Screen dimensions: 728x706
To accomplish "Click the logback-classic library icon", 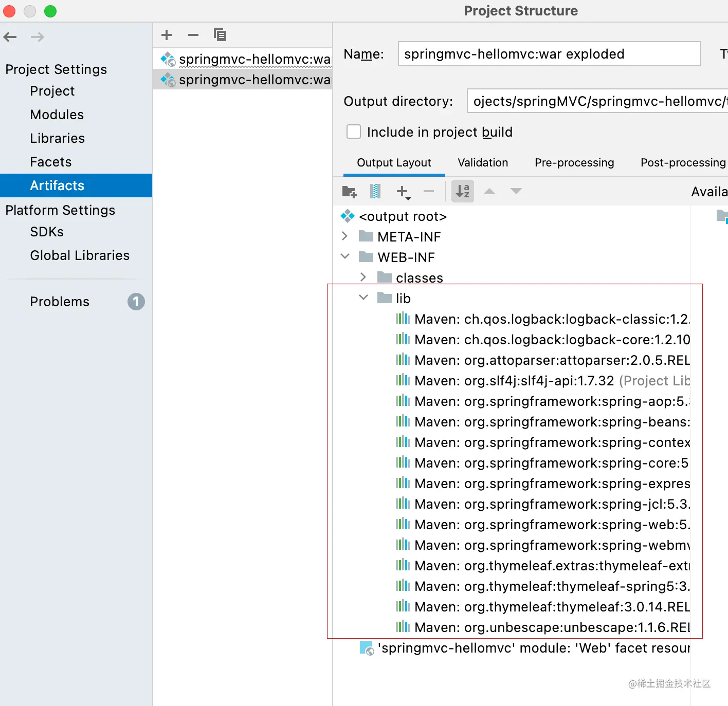I will pyautogui.click(x=403, y=319).
